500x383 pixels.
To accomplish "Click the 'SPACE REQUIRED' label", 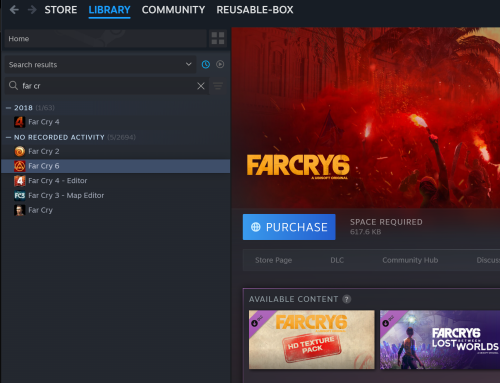I will 386,222.
